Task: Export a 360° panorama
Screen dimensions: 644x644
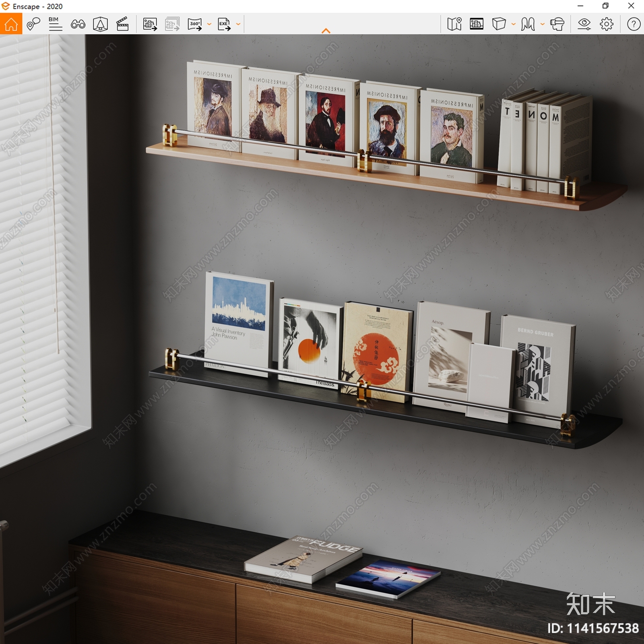Action: pyautogui.click(x=195, y=24)
